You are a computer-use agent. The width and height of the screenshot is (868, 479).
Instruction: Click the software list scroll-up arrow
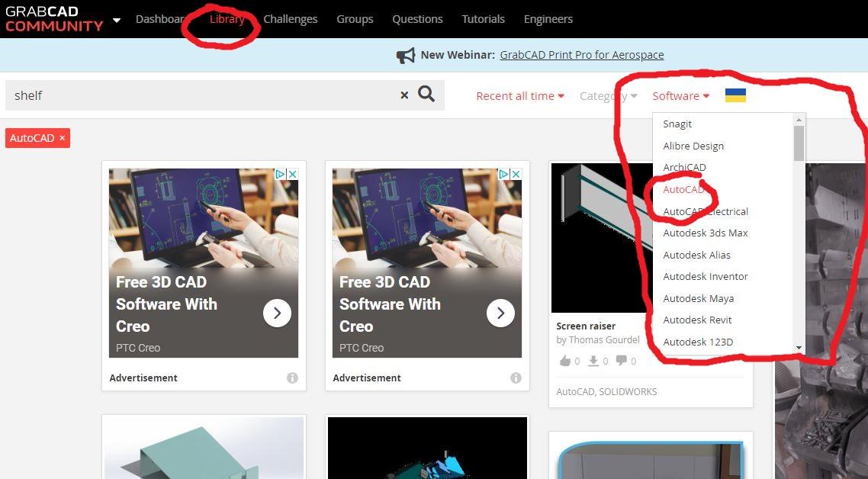coord(799,120)
